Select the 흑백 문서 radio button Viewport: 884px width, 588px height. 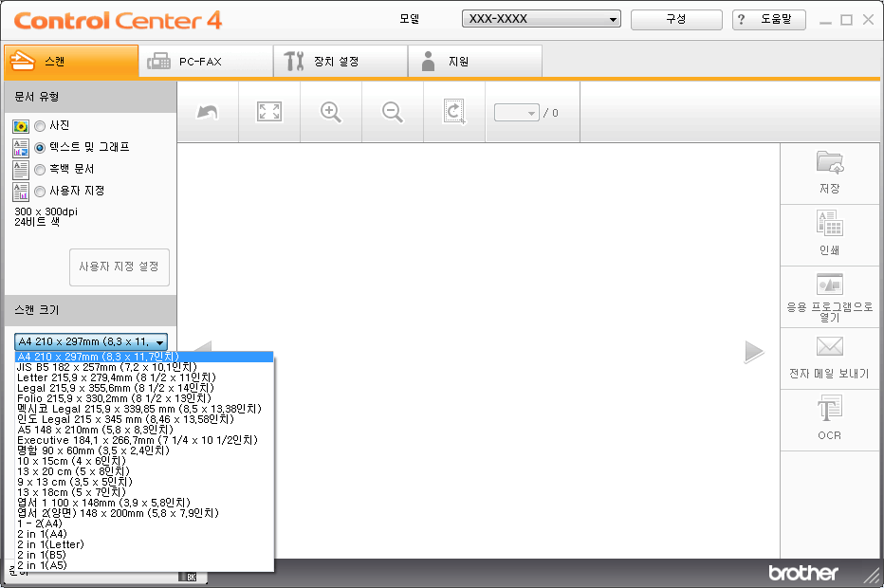(x=40, y=169)
